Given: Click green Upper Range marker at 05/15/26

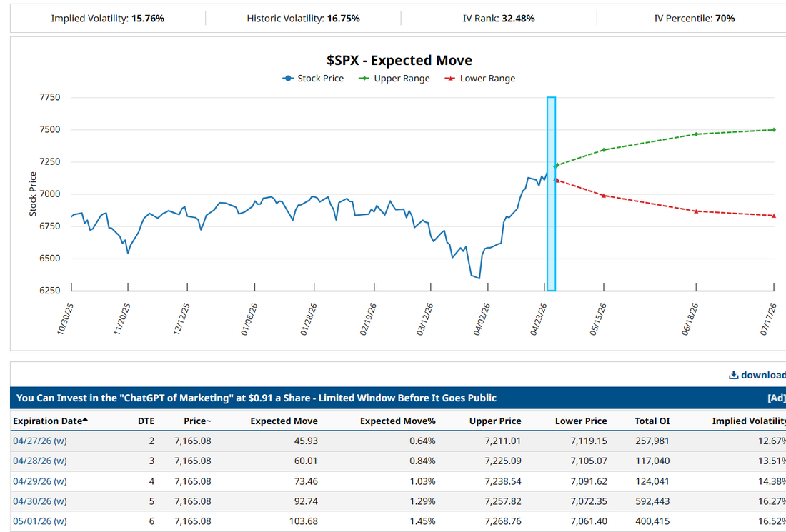Looking at the screenshot, I should pos(604,150).
